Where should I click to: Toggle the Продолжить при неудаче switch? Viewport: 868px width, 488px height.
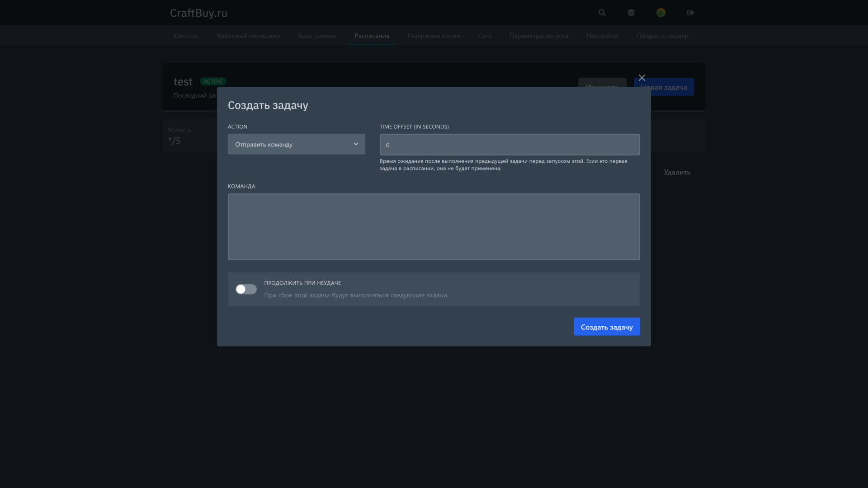point(246,289)
